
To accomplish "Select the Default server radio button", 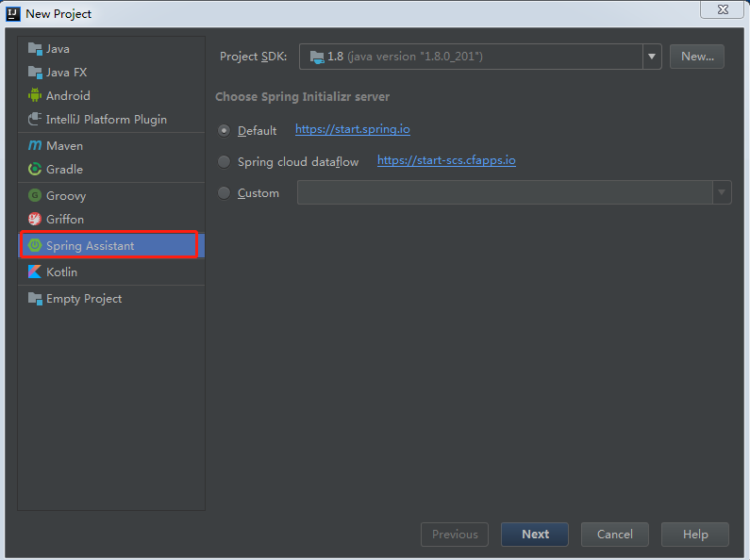I will point(224,130).
